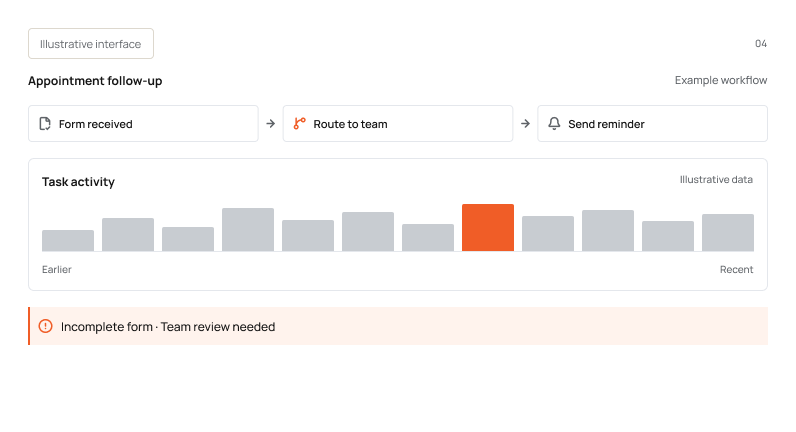Click the Example workflow label
This screenshot has height=432, width=796.
point(721,80)
